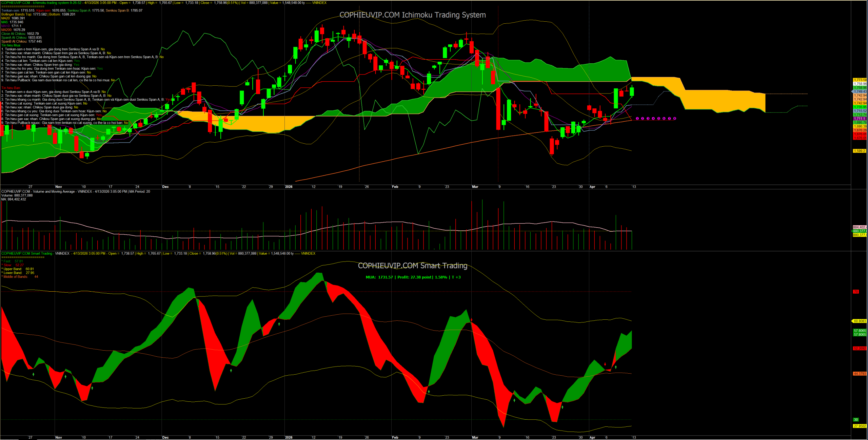The image size is (868, 440).
Task: Click the green 30 oversold level label
Action: tap(856, 420)
